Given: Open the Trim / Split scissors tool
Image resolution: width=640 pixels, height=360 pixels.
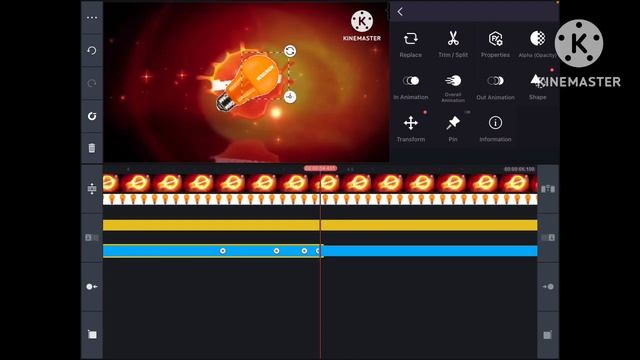Looking at the screenshot, I should pyautogui.click(x=453, y=44).
